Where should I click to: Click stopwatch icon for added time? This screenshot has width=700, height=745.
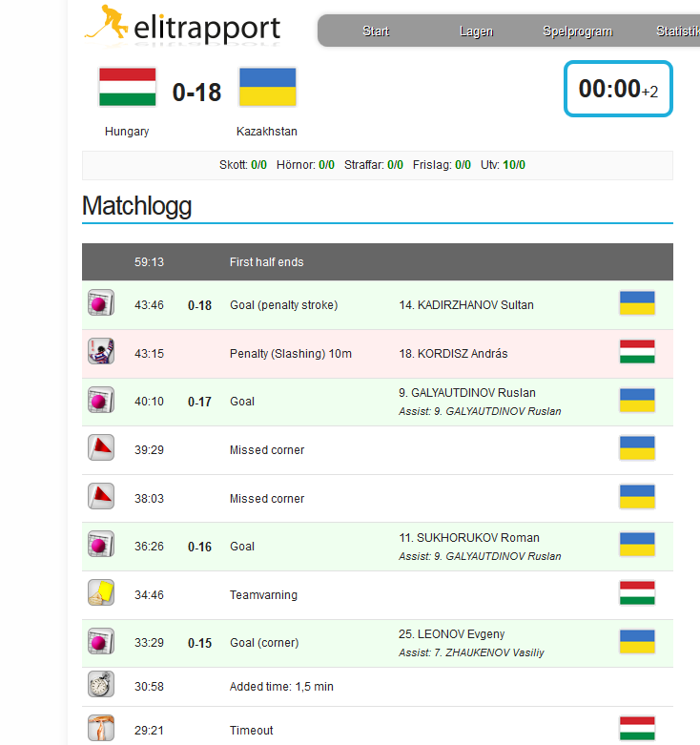101,684
